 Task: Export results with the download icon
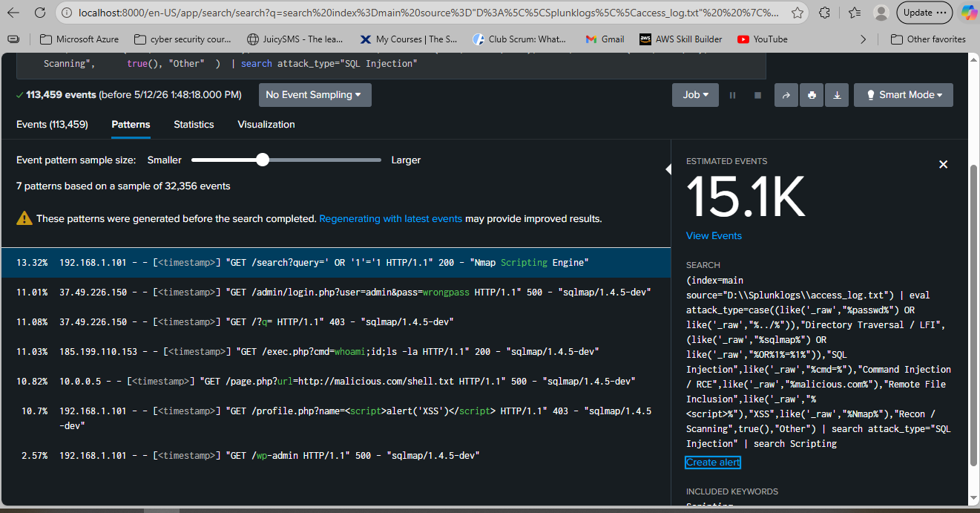tap(837, 95)
